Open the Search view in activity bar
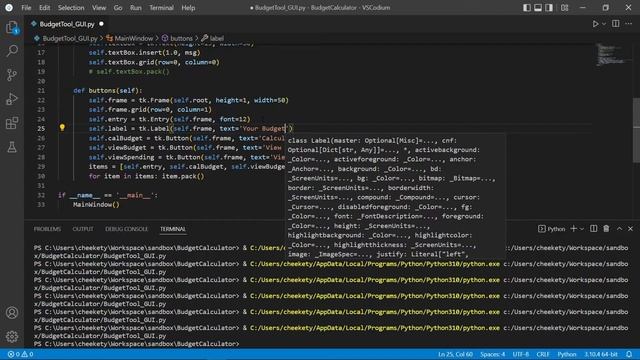Screen dimensions: 640x360 pyautogui.click(x=12, y=51)
